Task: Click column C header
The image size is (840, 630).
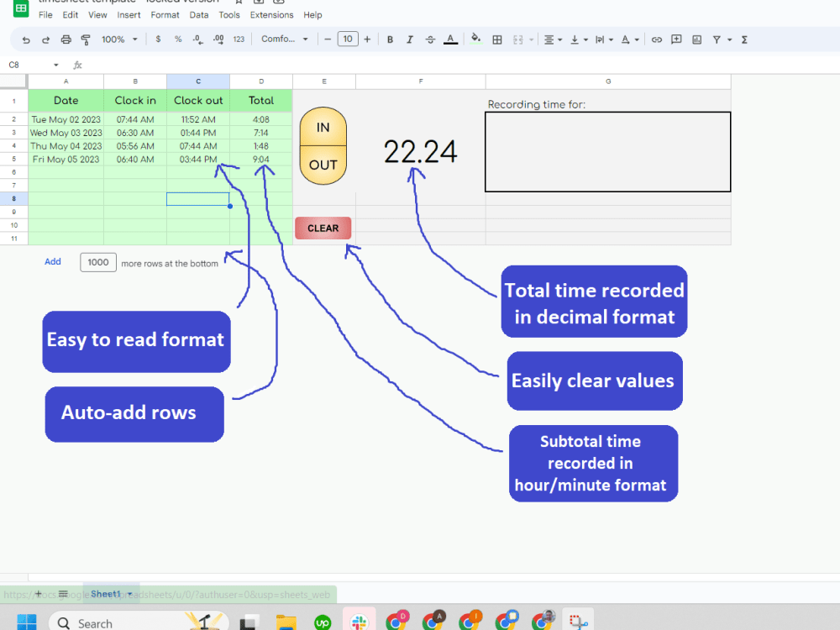Action: click(198, 81)
